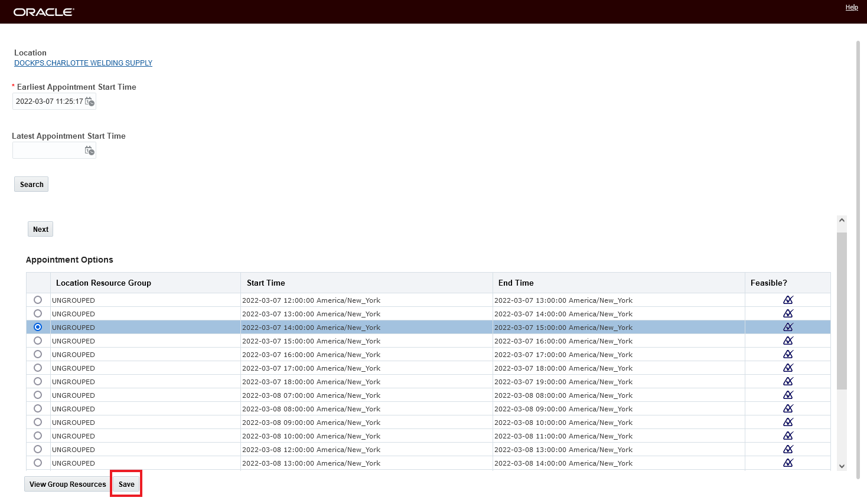This screenshot has height=504, width=867.
Task: Click feasibility icon for 2022-03-08 13:00:00 row
Action: 788,463
